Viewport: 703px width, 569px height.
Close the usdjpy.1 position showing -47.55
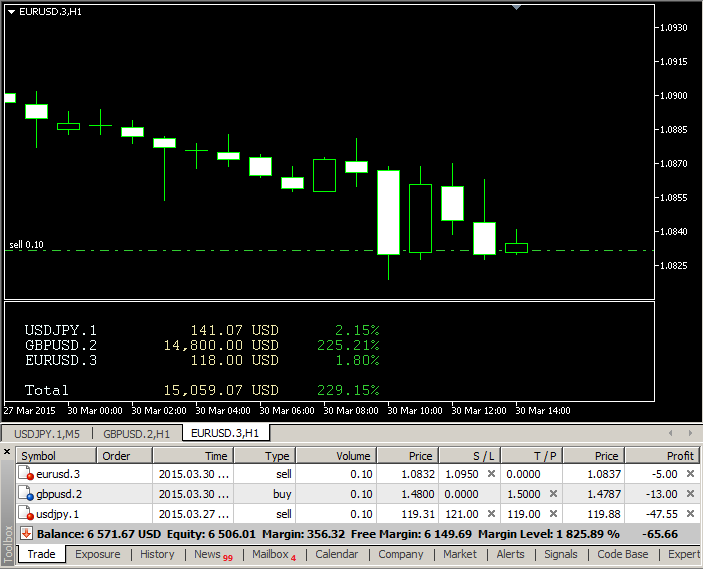click(x=690, y=513)
